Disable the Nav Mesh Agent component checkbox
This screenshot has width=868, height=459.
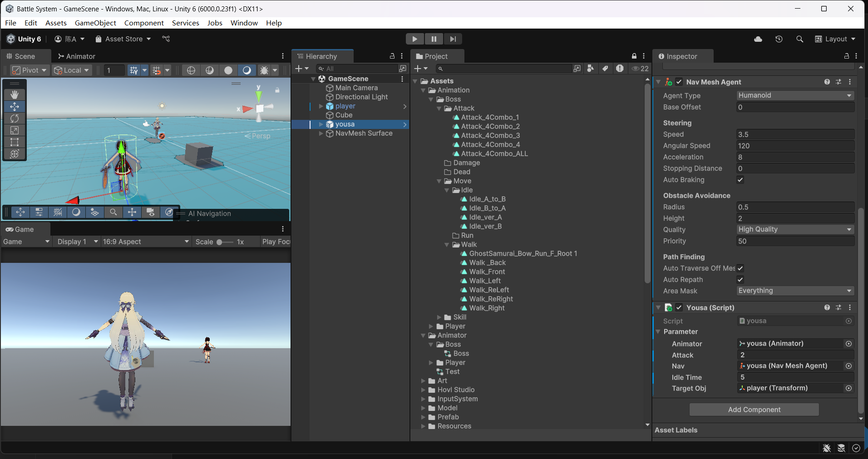click(x=679, y=82)
